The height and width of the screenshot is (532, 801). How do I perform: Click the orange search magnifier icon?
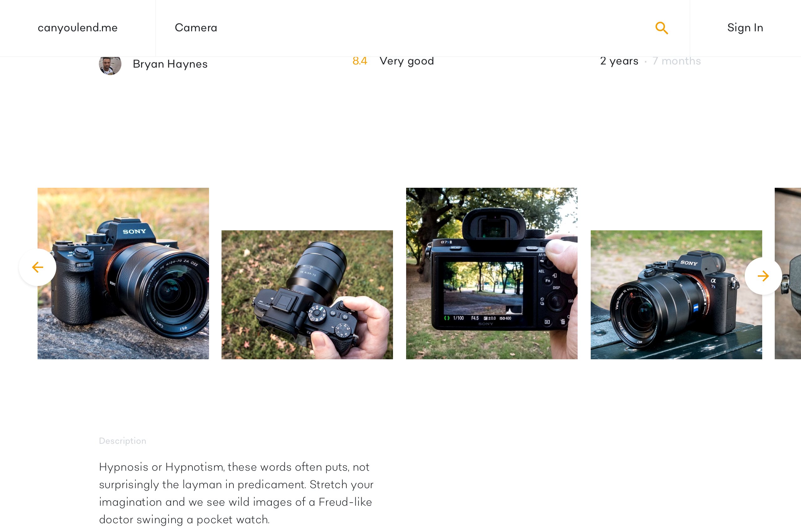(x=661, y=28)
